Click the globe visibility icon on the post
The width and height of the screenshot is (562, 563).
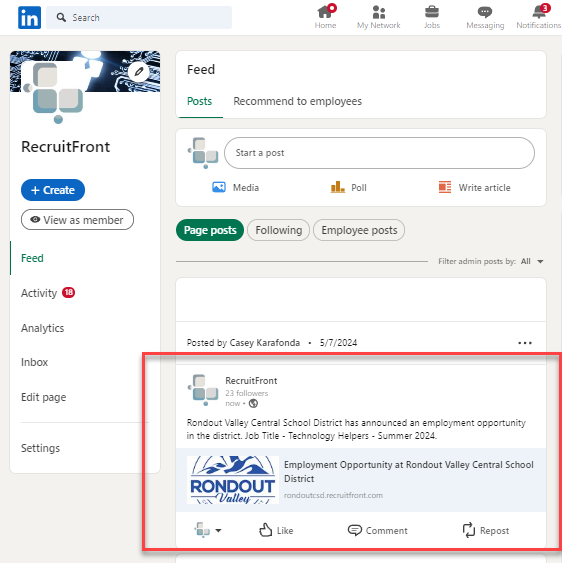(254, 404)
